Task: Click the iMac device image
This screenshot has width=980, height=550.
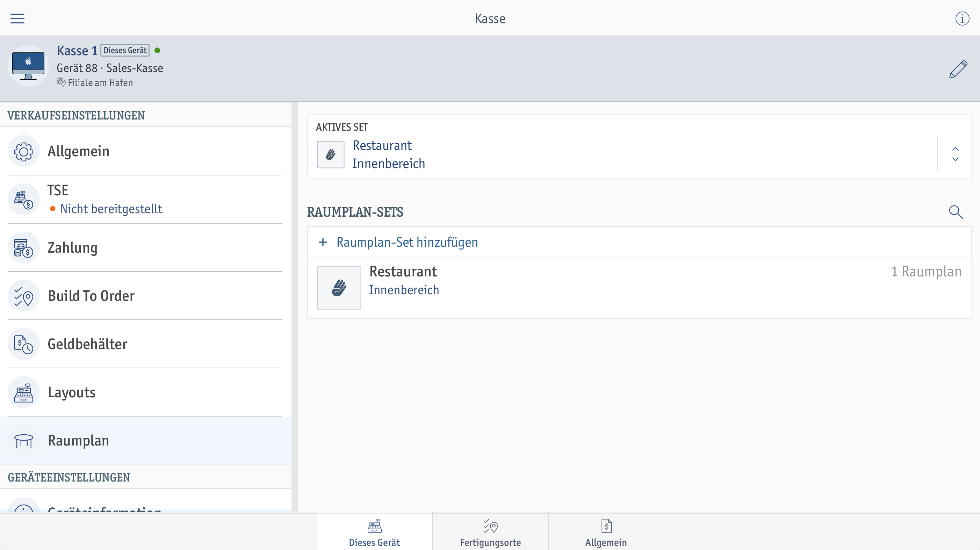Action: pyautogui.click(x=28, y=66)
